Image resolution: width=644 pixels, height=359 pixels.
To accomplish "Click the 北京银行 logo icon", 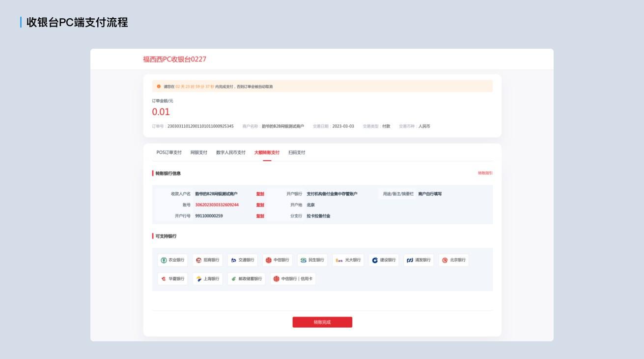I will 445,260.
